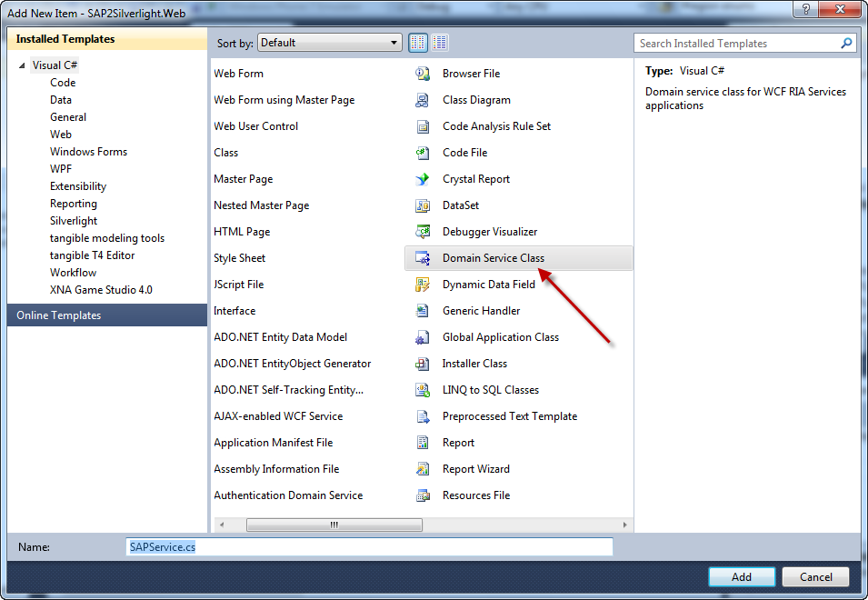Select the Authentication Domain Service template
Screen dimensions: 868x600
pos(288,495)
